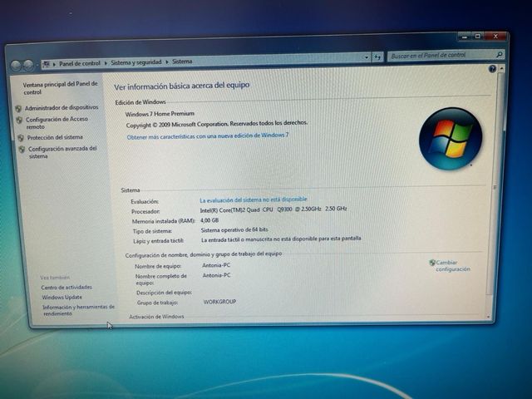This screenshot has width=532, height=399.
Task: Close the Sistema window
Action: [495, 36]
